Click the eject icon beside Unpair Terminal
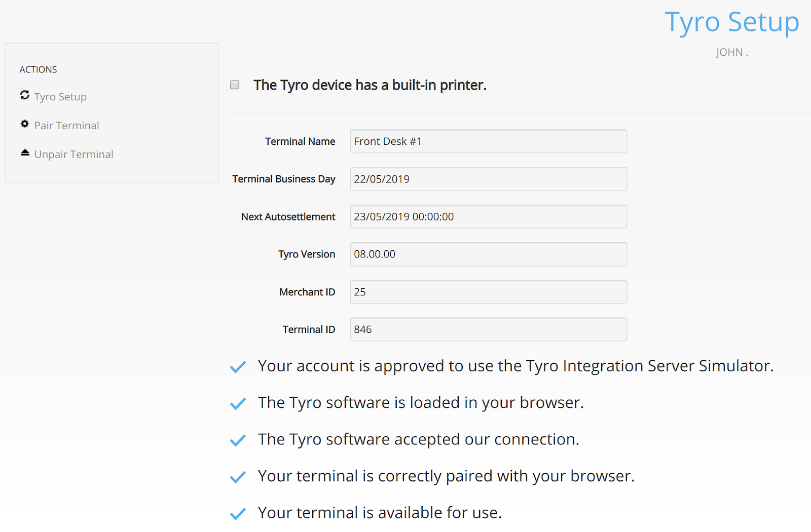 25,153
